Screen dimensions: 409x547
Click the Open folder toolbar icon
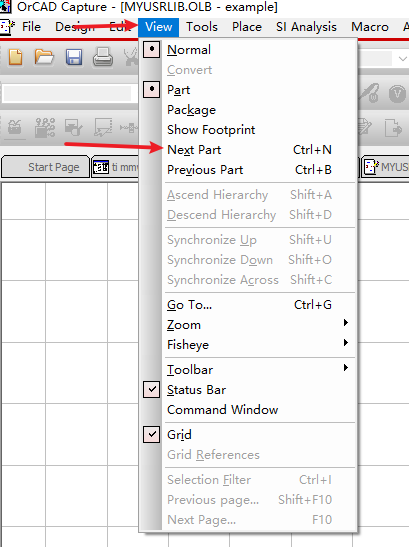[44, 57]
